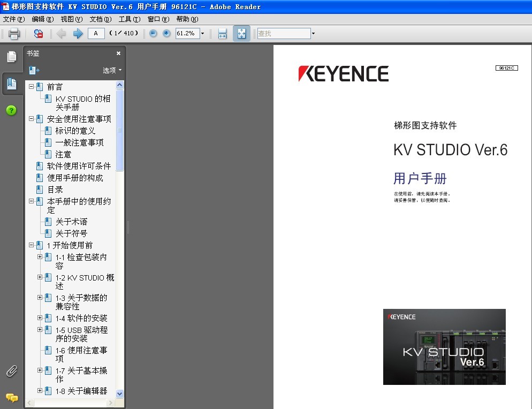This screenshot has width=532, height=409.
Task: Click the 查找 search input field
Action: [x=283, y=34]
